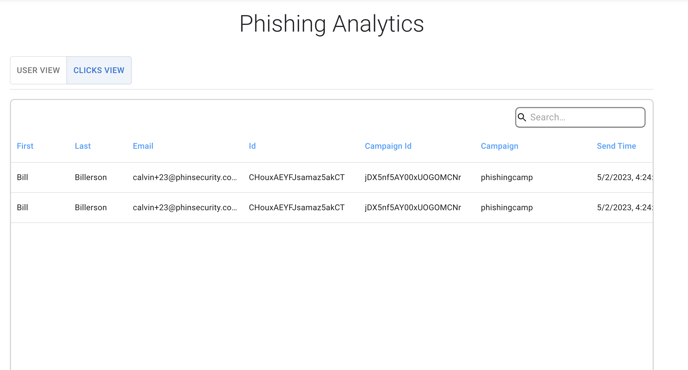
Task: Switch to the User View tab
Action: (x=38, y=70)
